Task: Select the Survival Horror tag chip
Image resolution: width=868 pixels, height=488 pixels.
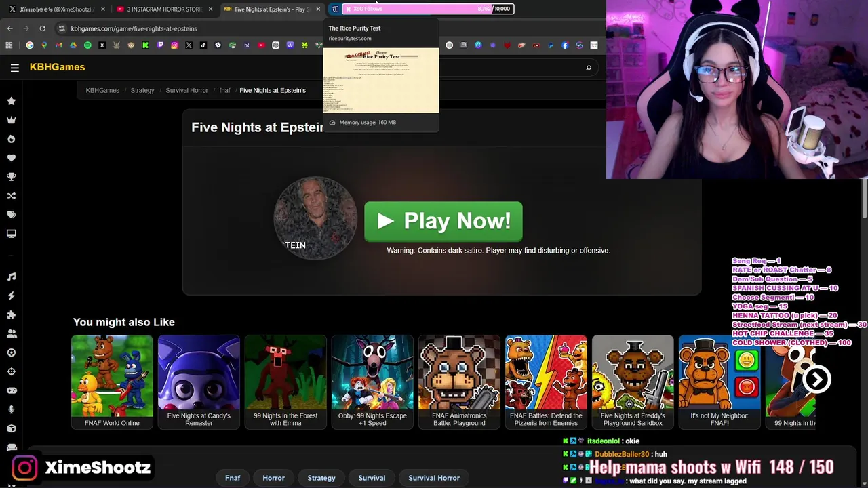Action: [x=434, y=478]
